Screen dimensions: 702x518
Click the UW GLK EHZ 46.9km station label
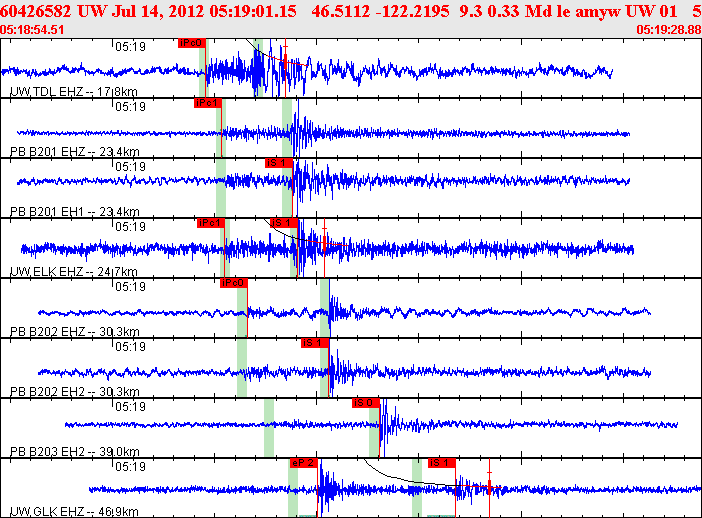(74, 512)
